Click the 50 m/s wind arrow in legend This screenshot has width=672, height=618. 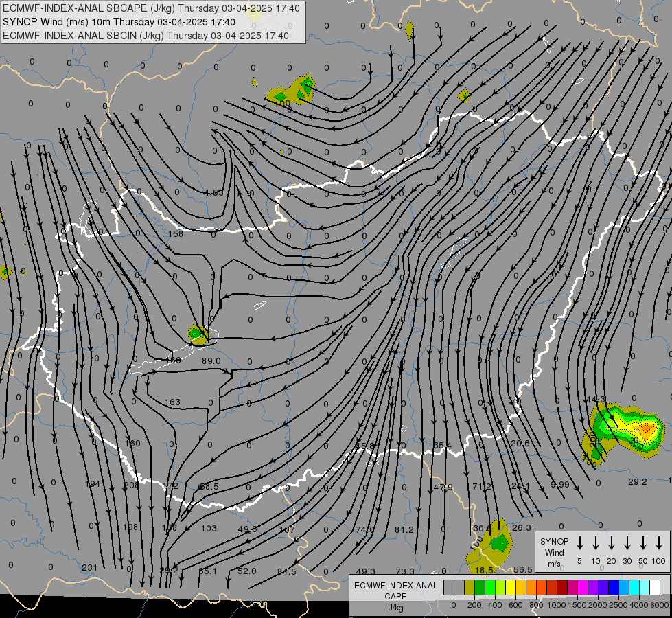coord(643,543)
